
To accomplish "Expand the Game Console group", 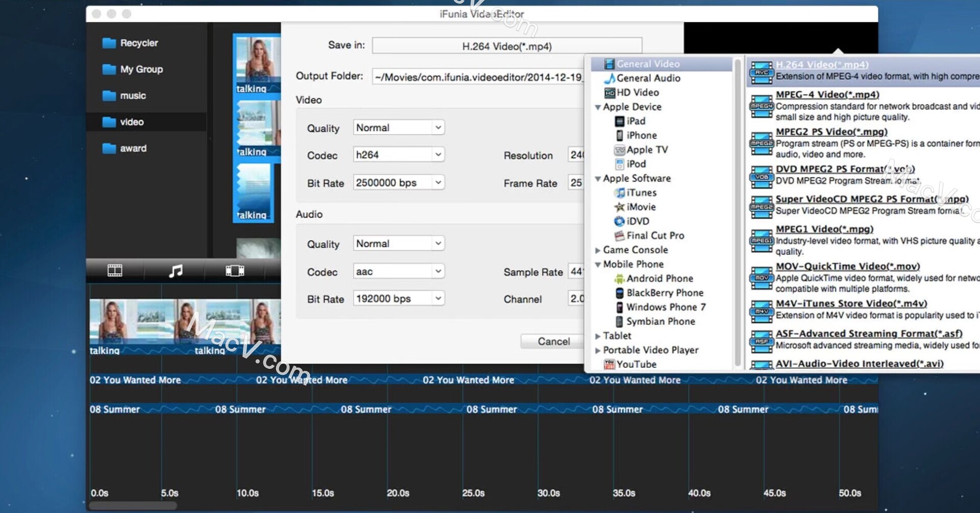I will point(598,250).
